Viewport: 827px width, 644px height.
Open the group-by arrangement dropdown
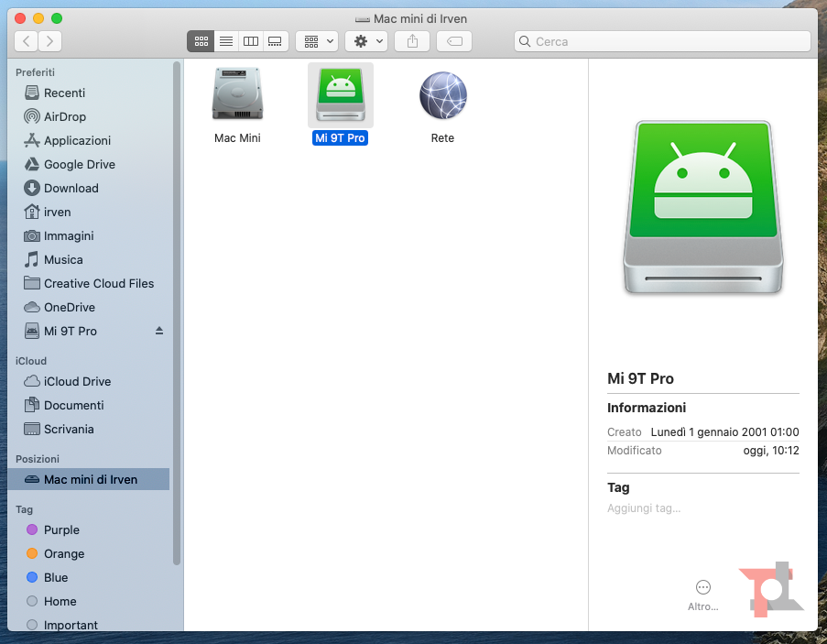[x=318, y=41]
